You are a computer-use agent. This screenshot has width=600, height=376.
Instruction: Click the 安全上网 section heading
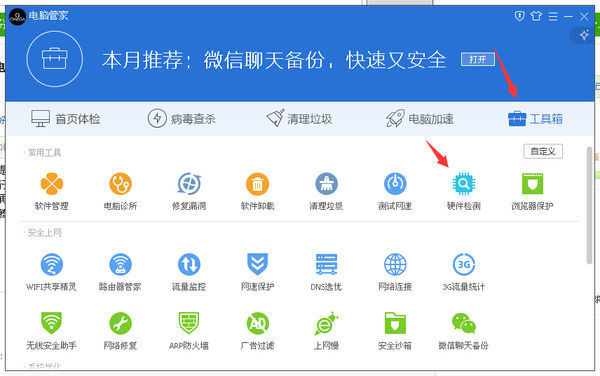[44, 233]
